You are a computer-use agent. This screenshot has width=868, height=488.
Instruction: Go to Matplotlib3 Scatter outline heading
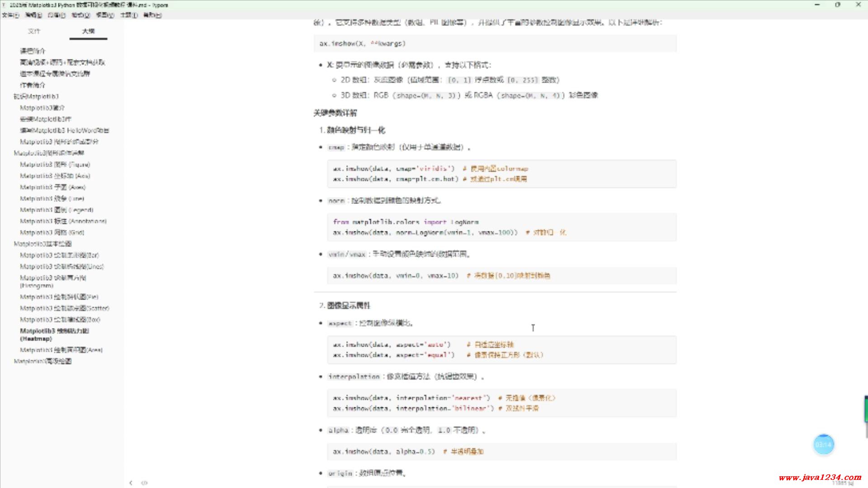[64, 308]
